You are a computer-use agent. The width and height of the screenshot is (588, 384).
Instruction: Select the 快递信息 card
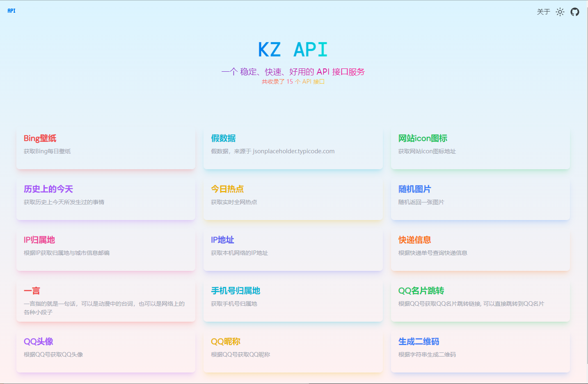coord(480,250)
